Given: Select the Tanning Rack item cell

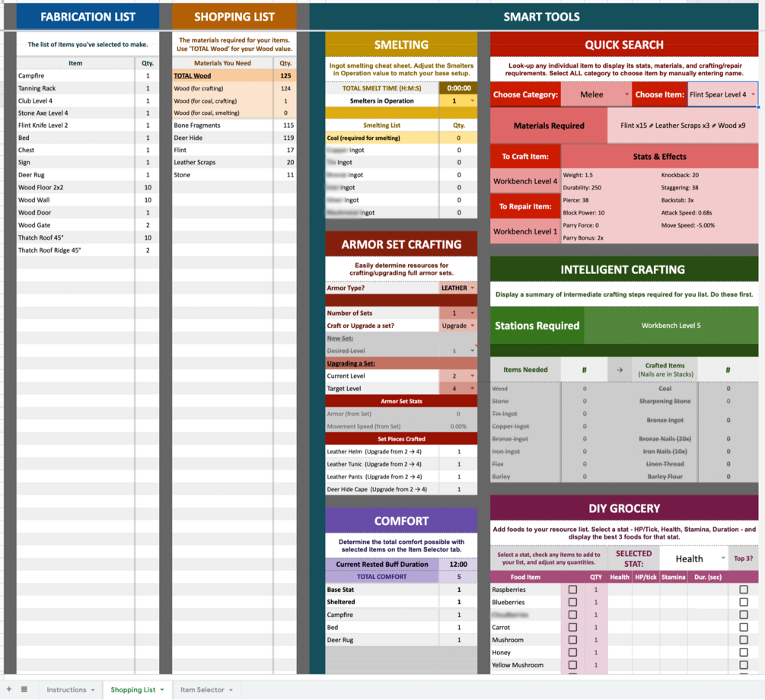Looking at the screenshot, I should click(x=75, y=88).
